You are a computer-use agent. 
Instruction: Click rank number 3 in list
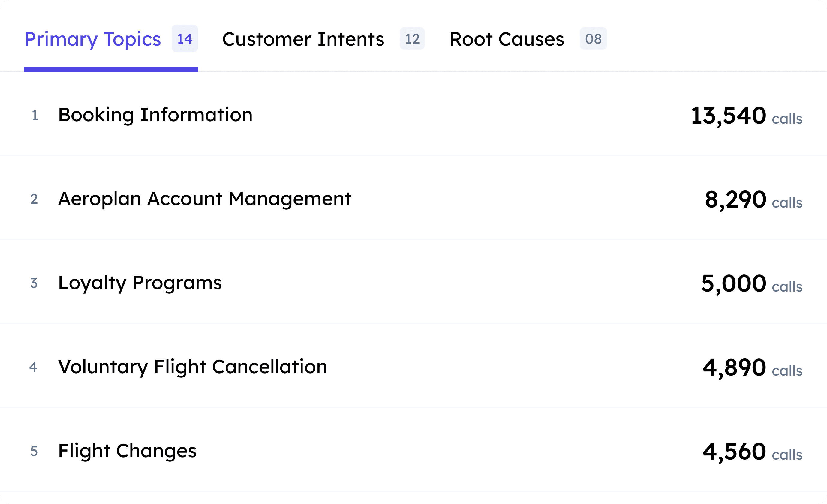click(x=34, y=283)
